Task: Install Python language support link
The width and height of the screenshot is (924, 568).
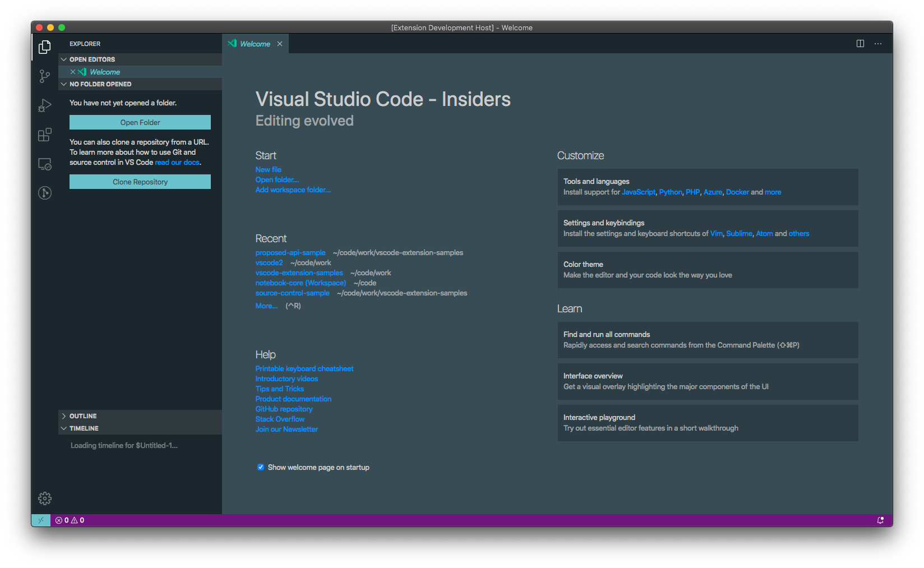Action: tap(671, 192)
